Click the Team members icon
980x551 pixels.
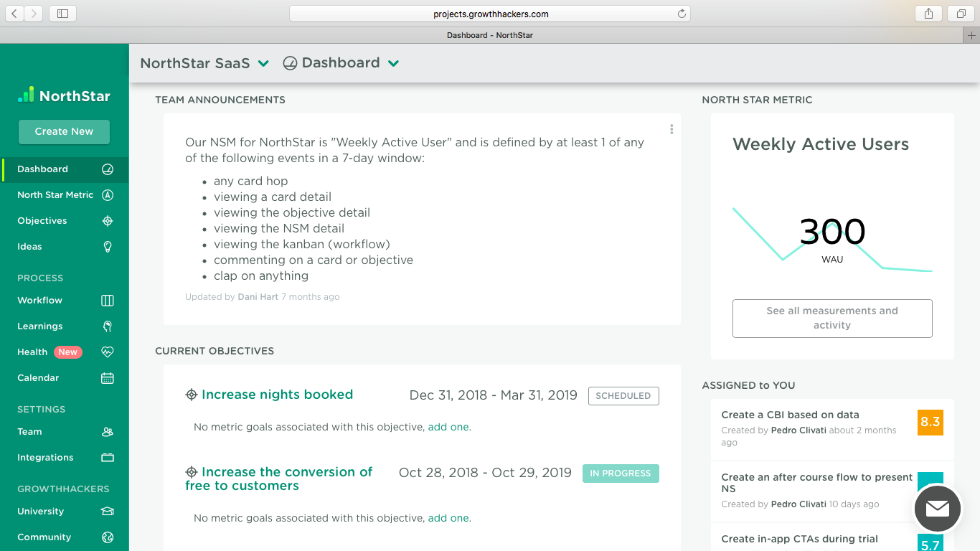[x=108, y=432]
